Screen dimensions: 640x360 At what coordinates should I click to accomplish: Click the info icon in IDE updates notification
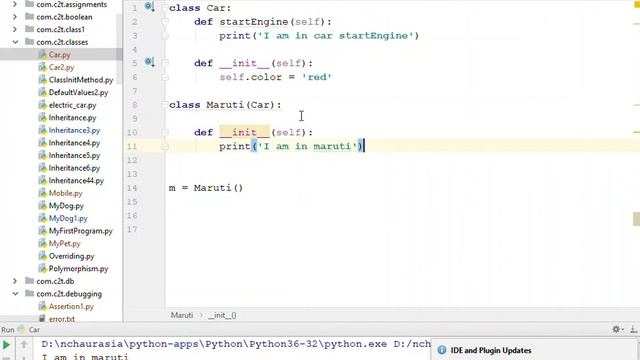442,350
